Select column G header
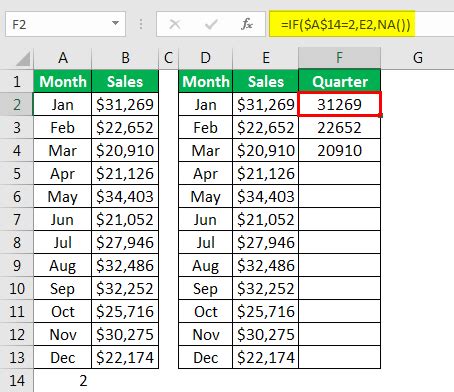 (x=417, y=58)
